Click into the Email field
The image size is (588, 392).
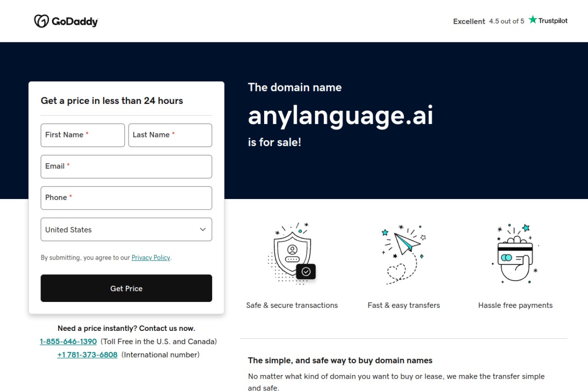[126, 166]
